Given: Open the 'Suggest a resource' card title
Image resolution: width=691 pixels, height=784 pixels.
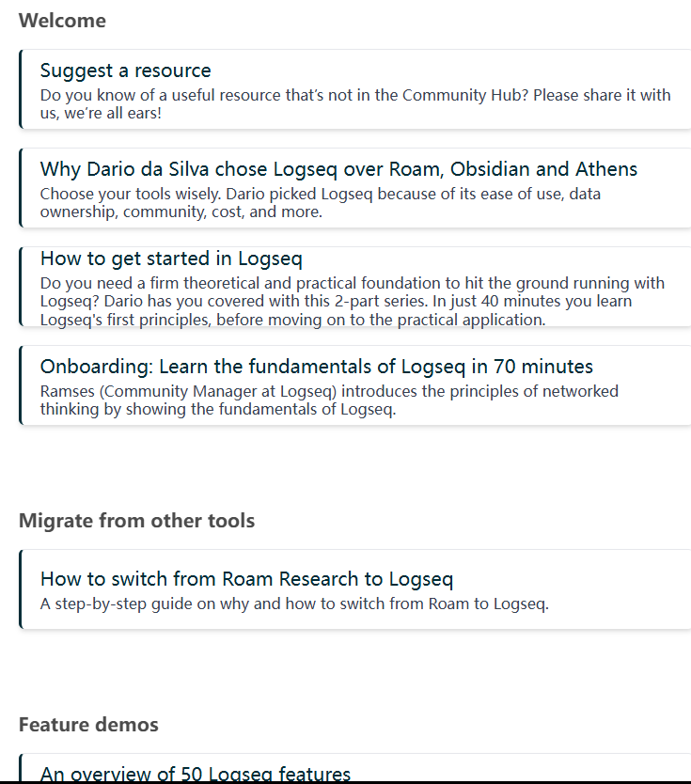Looking at the screenshot, I should (126, 71).
